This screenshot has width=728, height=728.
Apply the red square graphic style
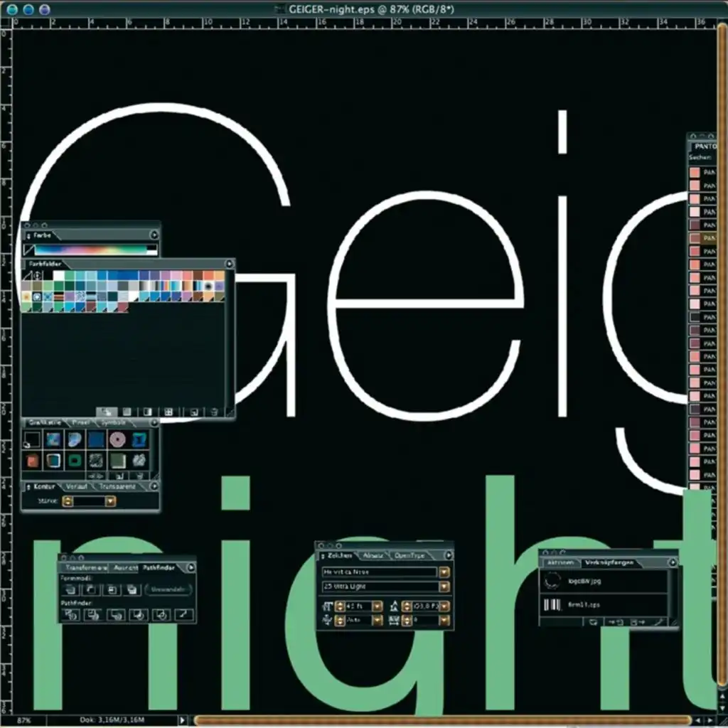[32, 461]
